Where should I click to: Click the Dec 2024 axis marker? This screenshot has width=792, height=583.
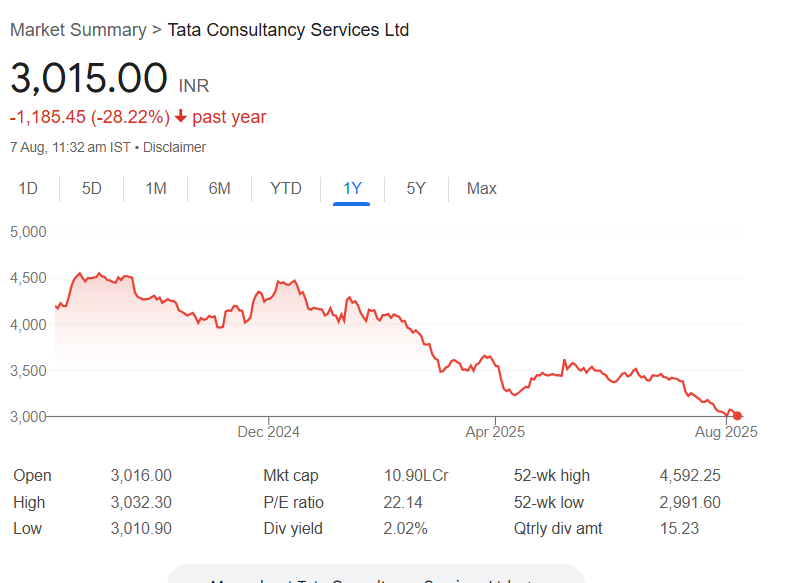point(268,432)
